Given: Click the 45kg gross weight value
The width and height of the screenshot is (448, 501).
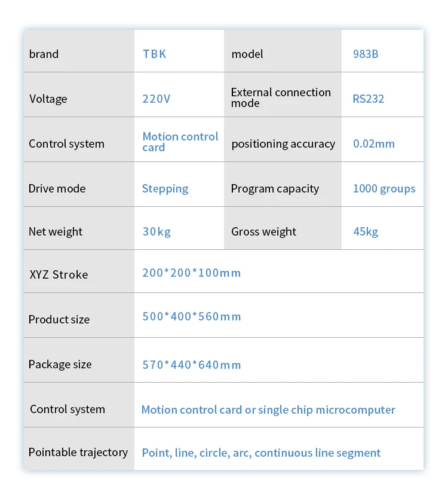Looking at the screenshot, I should tap(366, 231).
